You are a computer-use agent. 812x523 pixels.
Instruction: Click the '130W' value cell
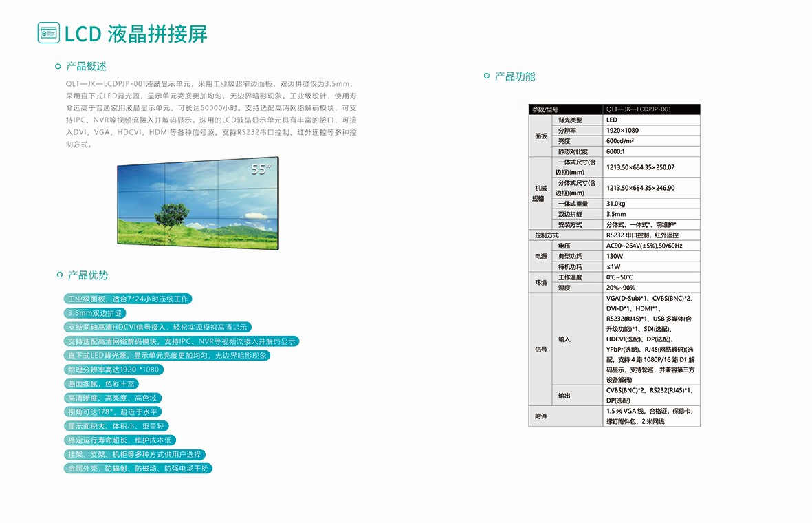click(x=652, y=256)
